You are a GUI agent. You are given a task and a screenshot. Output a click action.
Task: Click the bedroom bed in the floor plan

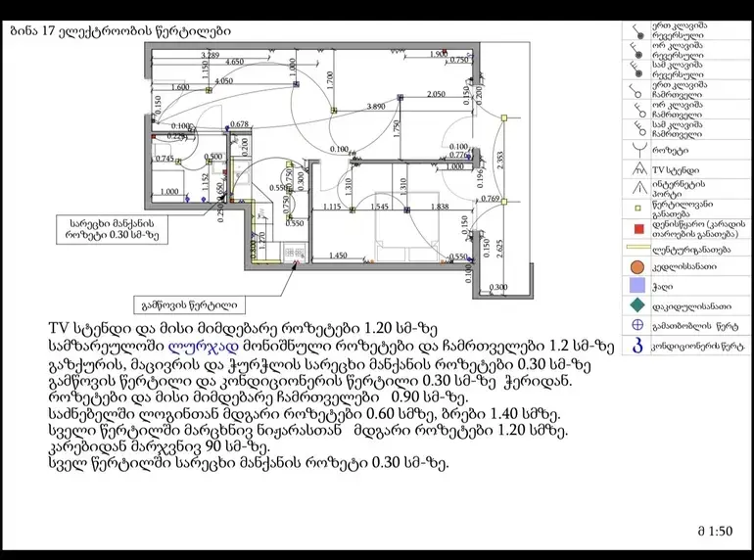(406, 226)
